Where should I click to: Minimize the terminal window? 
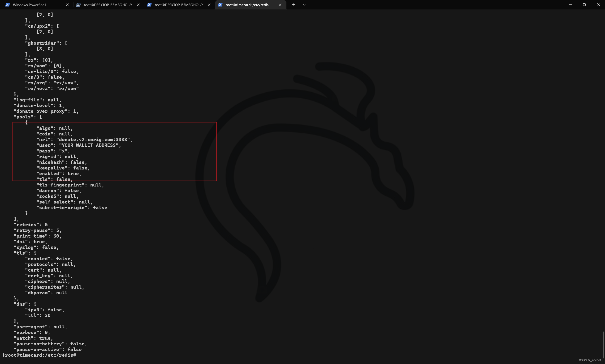coord(571,5)
